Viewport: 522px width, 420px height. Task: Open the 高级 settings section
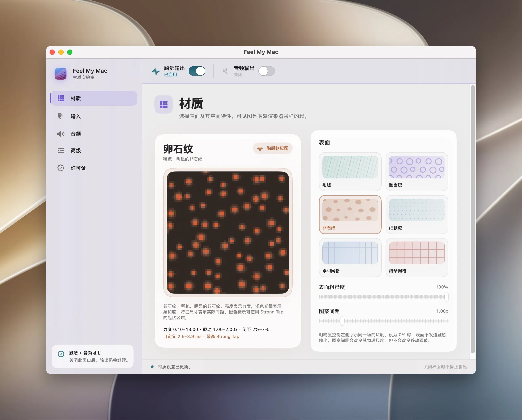94,150
